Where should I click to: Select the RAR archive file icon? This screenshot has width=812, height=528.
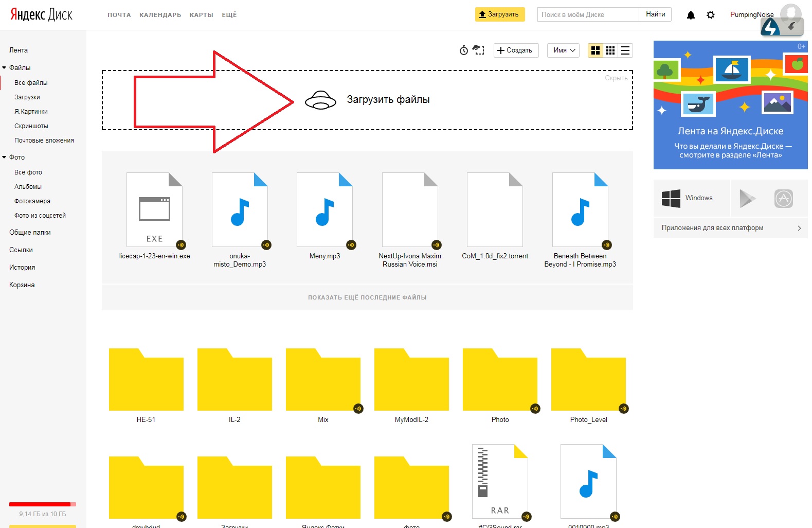pyautogui.click(x=500, y=481)
